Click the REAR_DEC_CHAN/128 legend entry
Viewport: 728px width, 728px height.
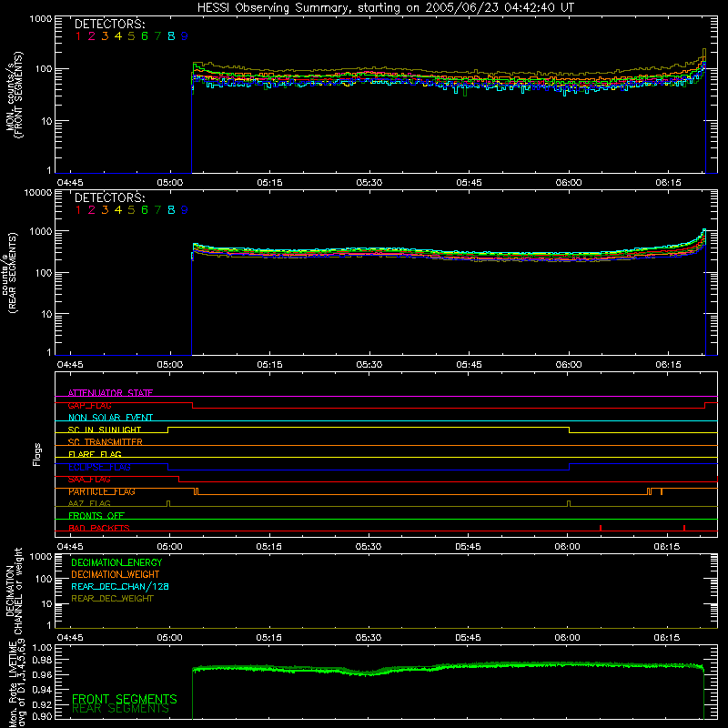[120, 586]
